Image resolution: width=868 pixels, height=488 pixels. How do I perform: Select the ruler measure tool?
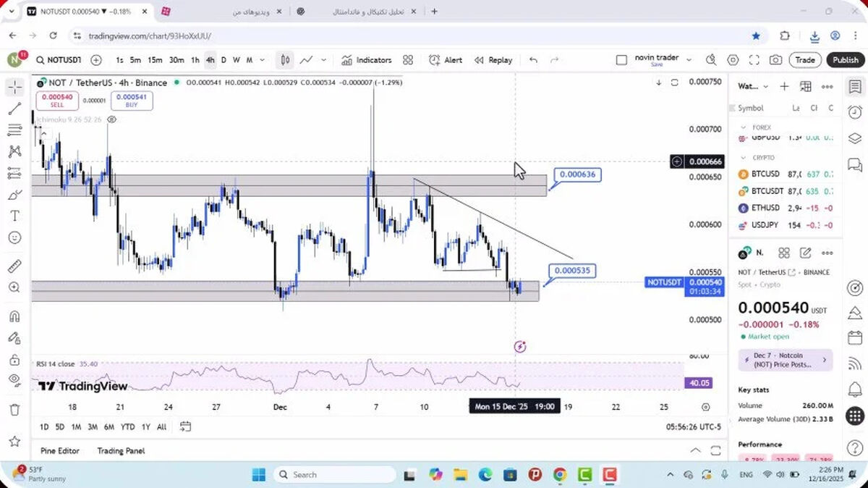pos(14,266)
